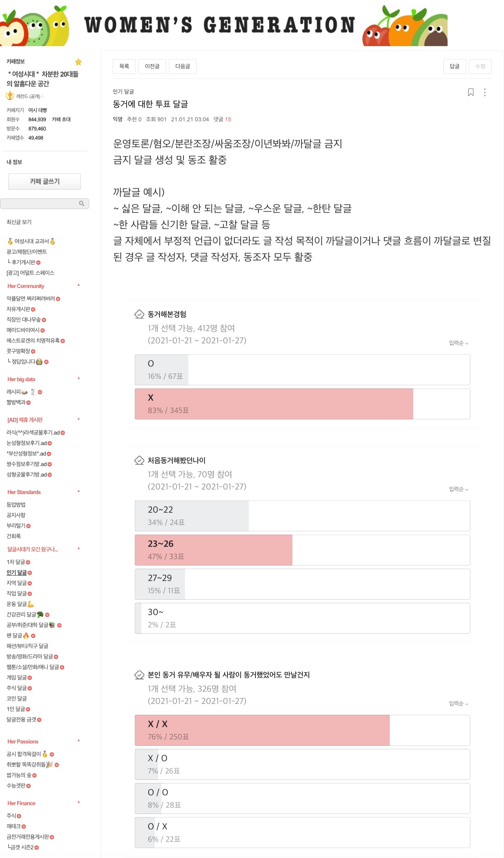This screenshot has width=504, height=858.
Task: Click the trophy icon next to 레전드
Action: coord(10,96)
